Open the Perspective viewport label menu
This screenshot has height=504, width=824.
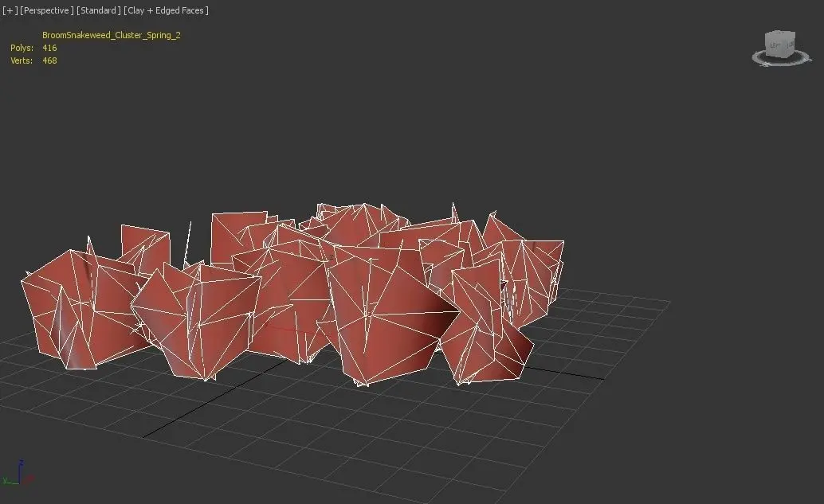pos(47,10)
